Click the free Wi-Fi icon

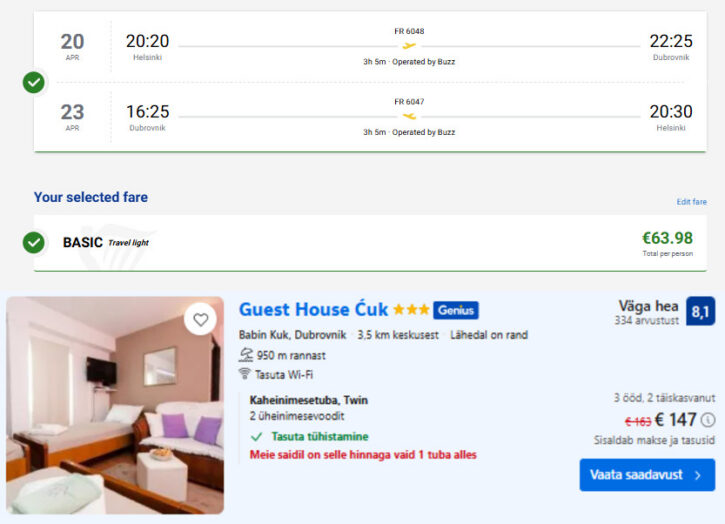(245, 374)
